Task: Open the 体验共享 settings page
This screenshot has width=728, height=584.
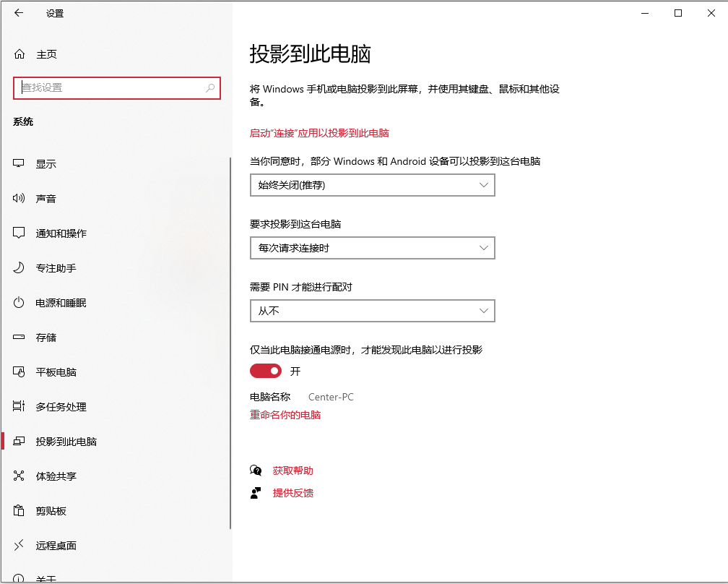Action: tap(56, 476)
